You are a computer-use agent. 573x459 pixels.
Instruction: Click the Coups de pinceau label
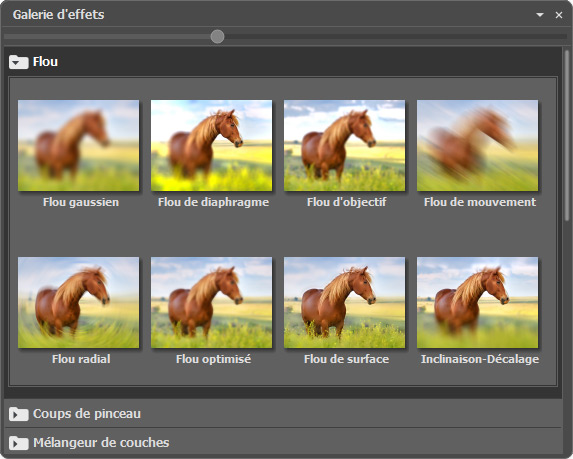87,414
